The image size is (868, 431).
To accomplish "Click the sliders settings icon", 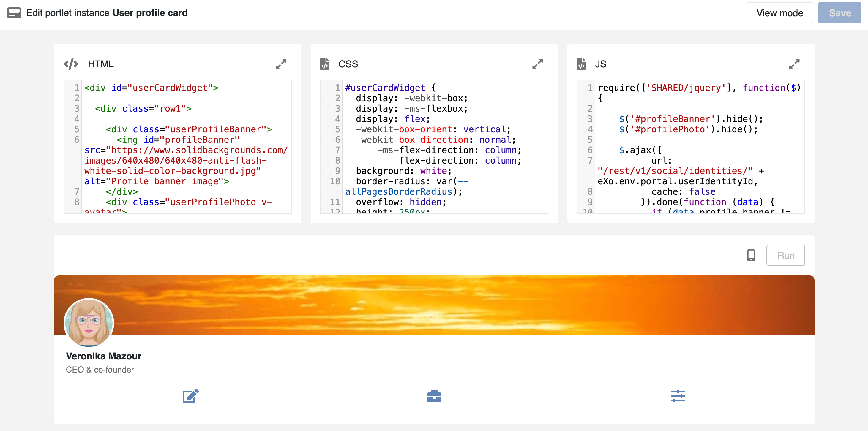I will click(678, 396).
